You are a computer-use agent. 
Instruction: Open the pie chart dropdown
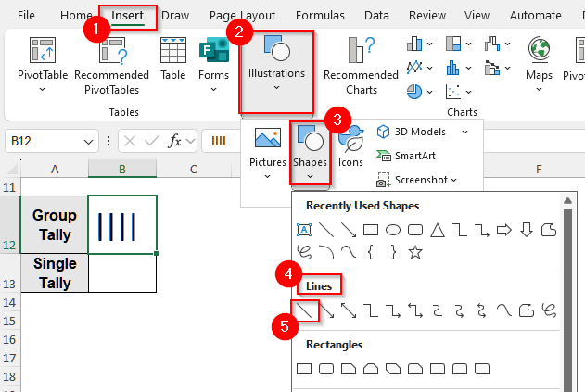[x=430, y=92]
